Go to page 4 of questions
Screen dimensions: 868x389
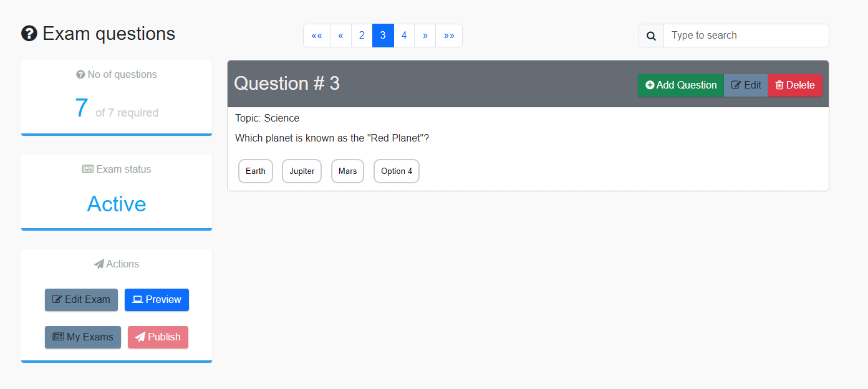pos(404,36)
